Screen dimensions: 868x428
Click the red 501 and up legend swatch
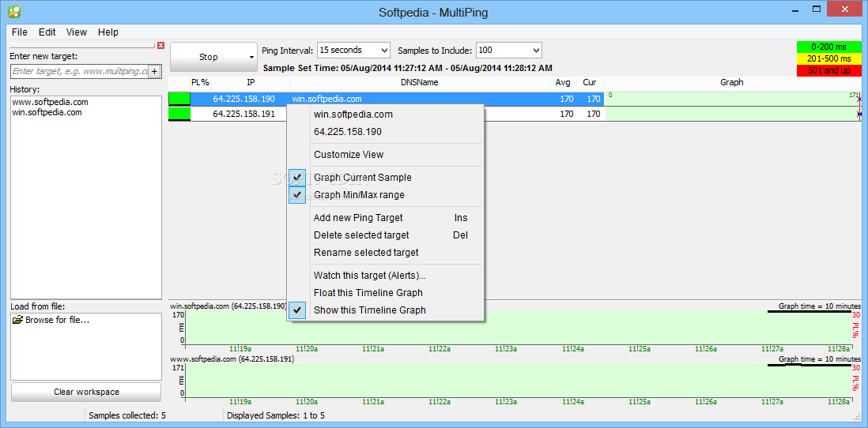click(x=829, y=70)
